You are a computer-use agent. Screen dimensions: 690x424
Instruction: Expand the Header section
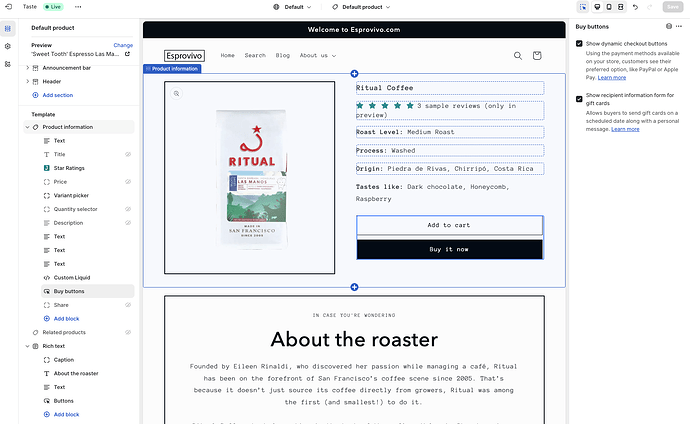[27, 81]
